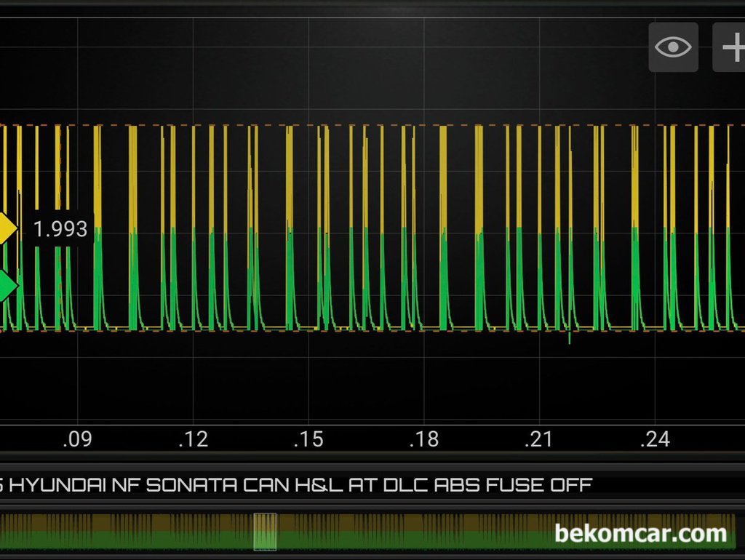This screenshot has height=560, width=745.
Task: Click the .15 time axis label
Action: [x=308, y=439]
